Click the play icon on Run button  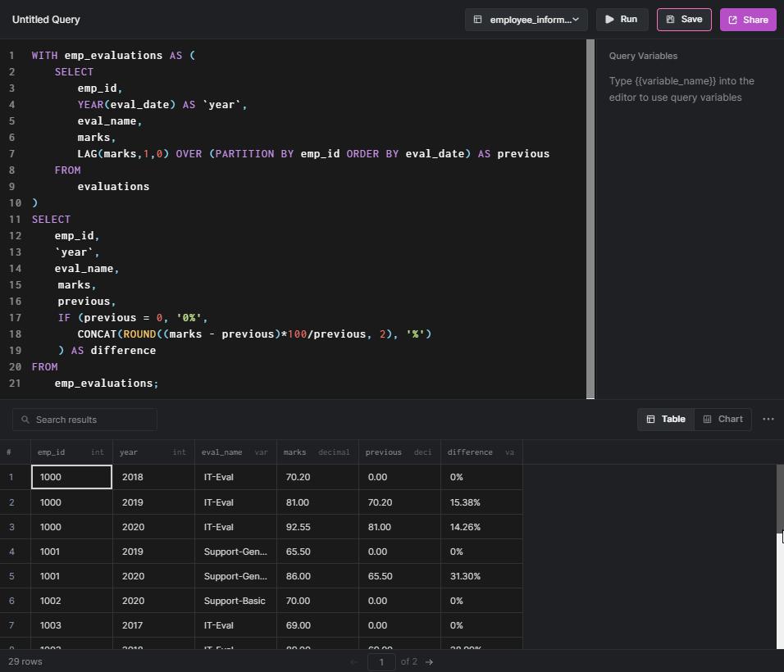[x=609, y=20]
